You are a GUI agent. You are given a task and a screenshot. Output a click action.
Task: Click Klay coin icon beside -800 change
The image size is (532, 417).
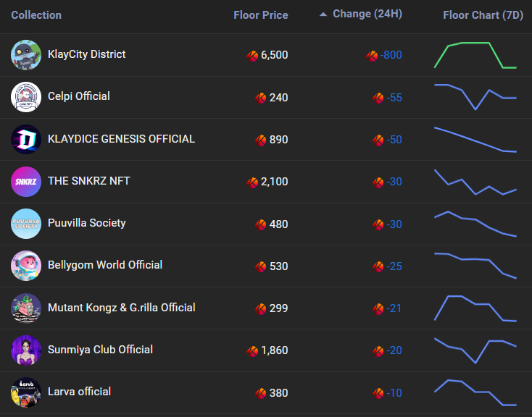click(372, 56)
